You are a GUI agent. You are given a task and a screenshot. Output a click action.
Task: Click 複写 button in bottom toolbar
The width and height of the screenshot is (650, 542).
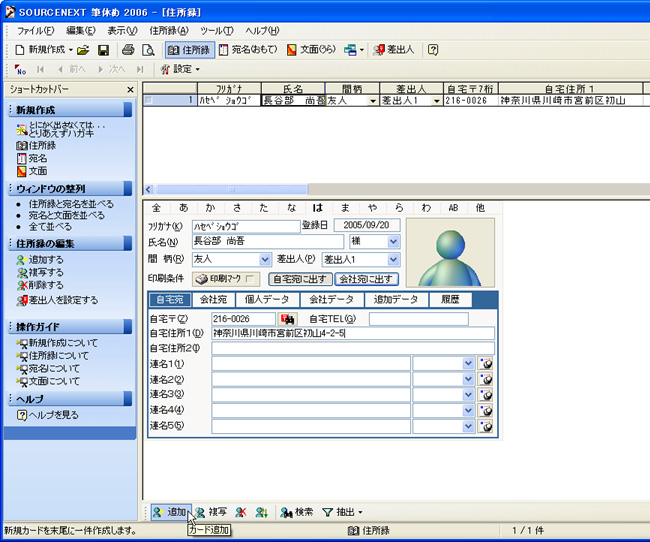[x=211, y=512]
